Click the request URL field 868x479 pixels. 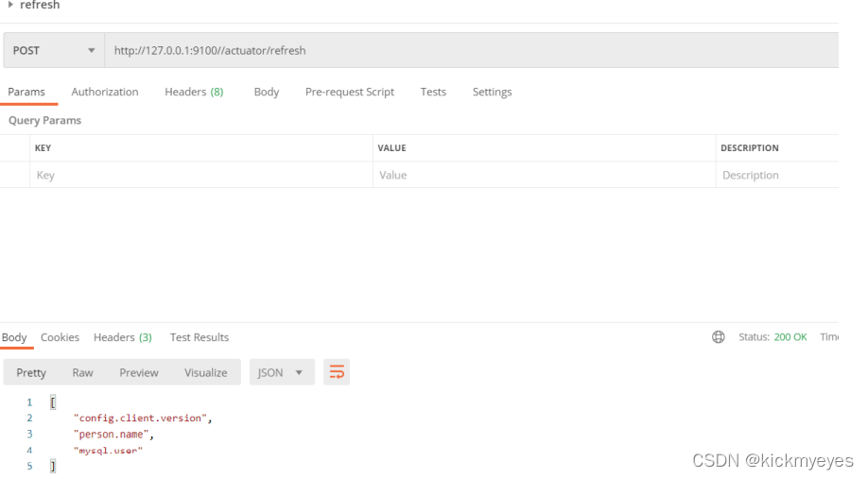(x=471, y=50)
